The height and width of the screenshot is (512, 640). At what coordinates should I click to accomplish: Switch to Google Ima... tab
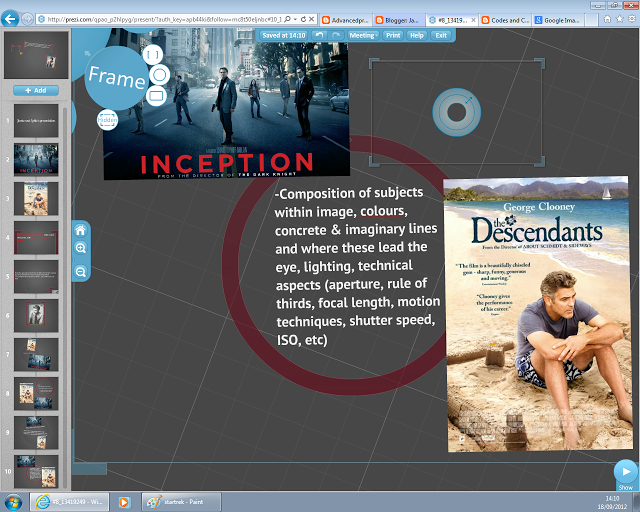tap(558, 20)
